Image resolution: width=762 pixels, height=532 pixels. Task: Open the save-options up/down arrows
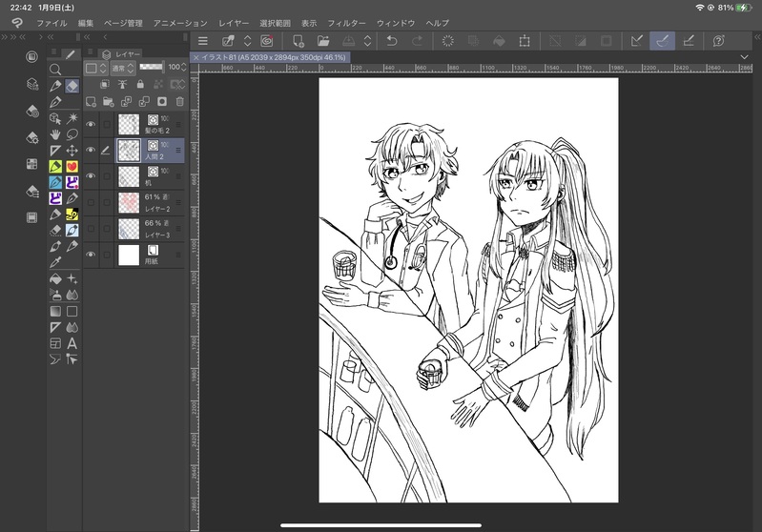[368, 41]
